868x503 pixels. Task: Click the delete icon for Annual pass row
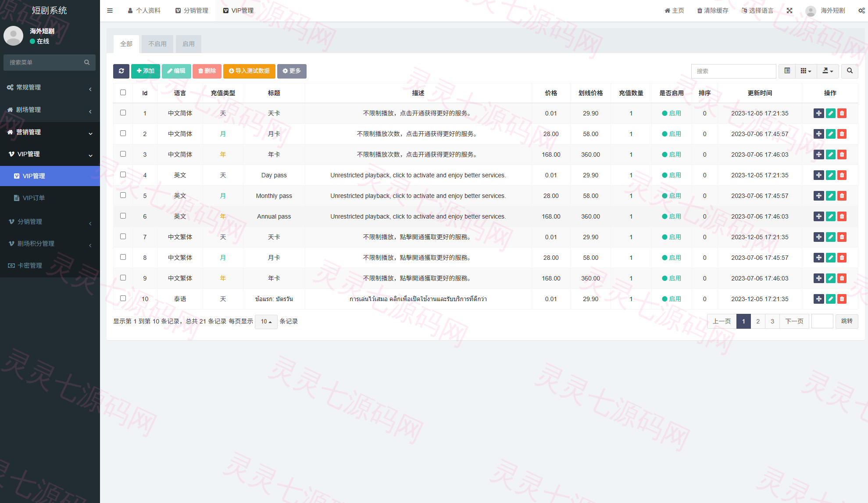(x=842, y=216)
